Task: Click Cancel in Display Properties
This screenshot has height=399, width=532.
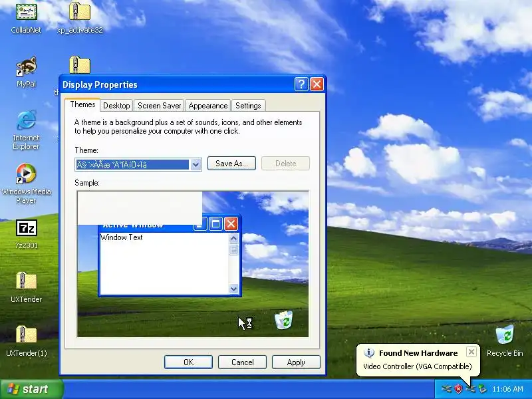Action: click(x=242, y=362)
